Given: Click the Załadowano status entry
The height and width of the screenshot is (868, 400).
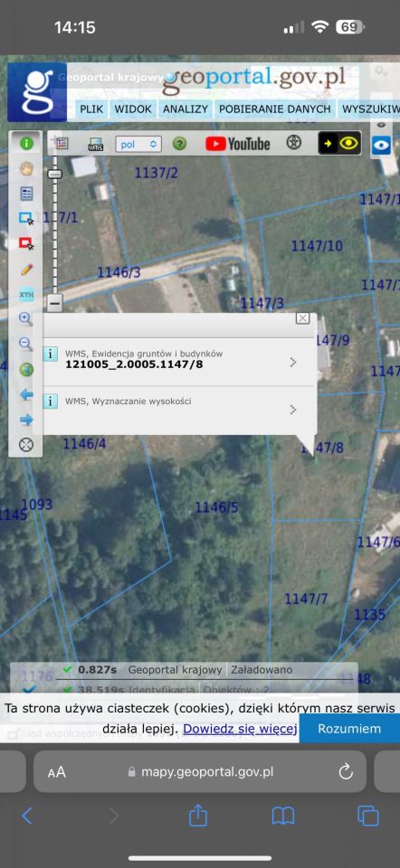Looking at the screenshot, I should coord(262,670).
